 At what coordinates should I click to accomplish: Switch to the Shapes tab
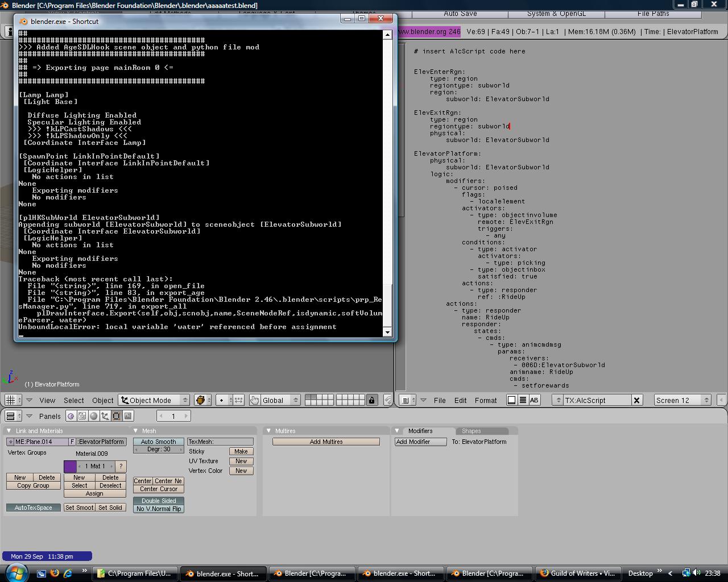(471, 431)
